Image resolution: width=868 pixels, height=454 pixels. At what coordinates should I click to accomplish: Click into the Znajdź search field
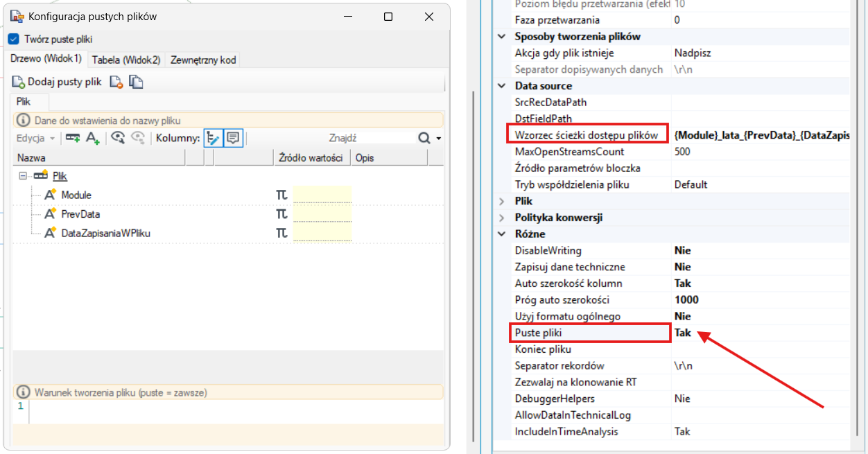click(x=371, y=139)
